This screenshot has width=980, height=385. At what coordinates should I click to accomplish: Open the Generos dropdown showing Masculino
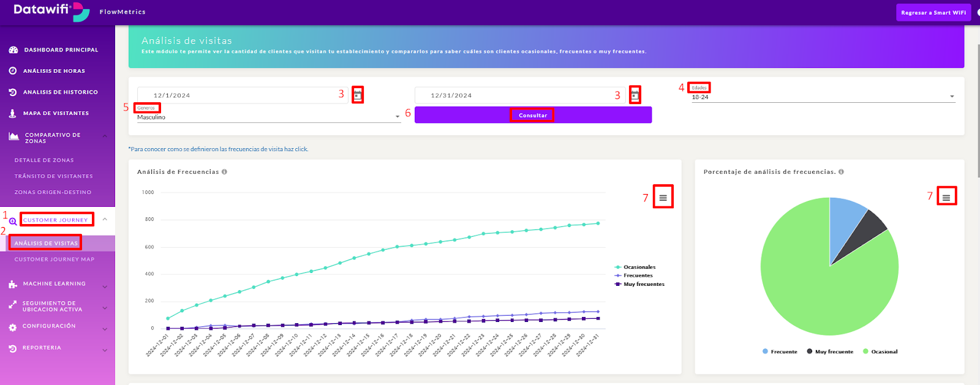click(x=269, y=117)
